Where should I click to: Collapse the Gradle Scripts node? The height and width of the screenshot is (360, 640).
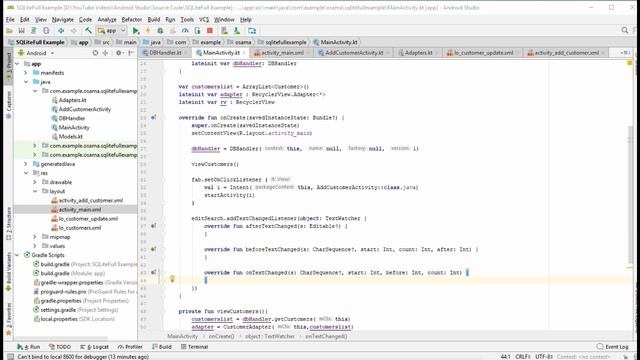(x=17, y=255)
